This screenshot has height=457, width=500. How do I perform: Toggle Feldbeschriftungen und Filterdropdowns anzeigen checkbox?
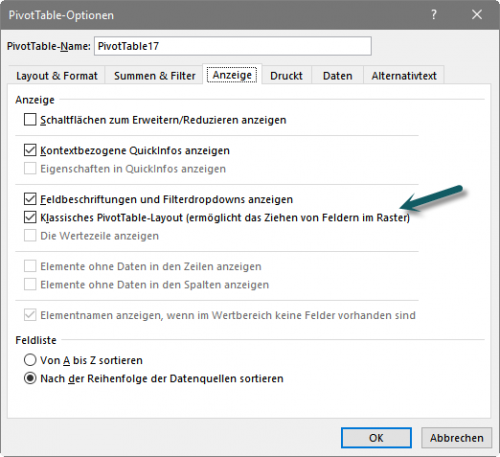(x=30, y=199)
